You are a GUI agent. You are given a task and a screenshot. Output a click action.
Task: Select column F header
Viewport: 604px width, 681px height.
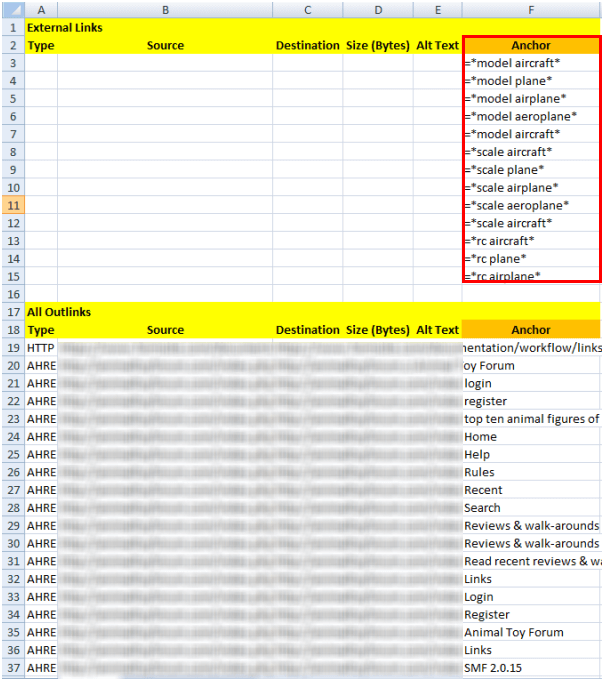tap(531, 10)
